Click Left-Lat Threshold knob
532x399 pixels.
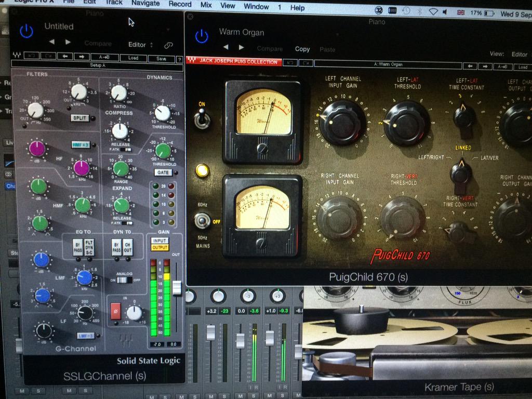(407, 124)
